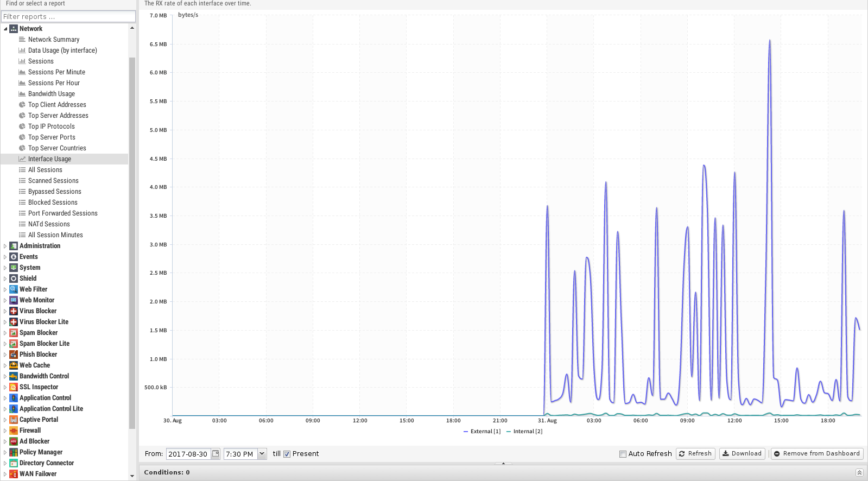The image size is (868, 481).
Task: Click the From date input field
Action: click(x=188, y=454)
